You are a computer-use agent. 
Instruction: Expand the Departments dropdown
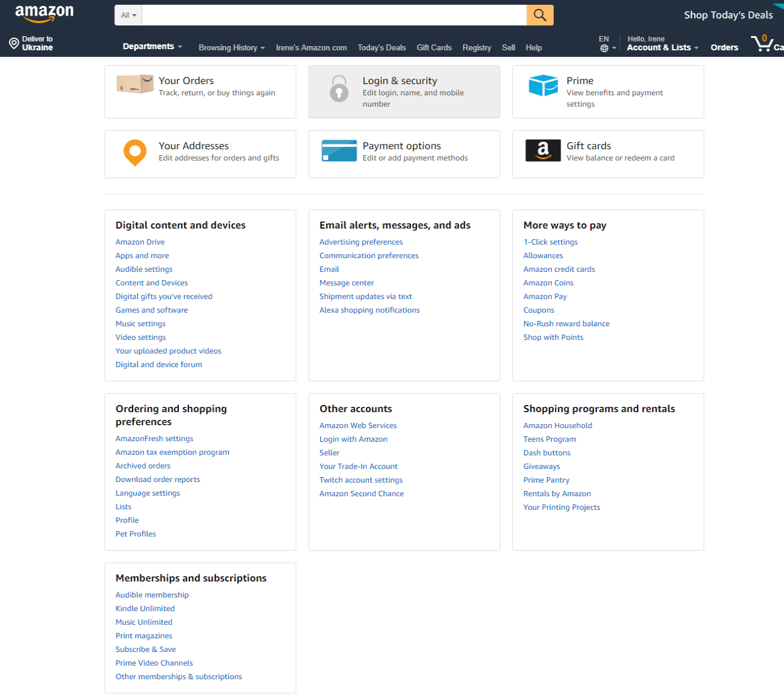(148, 46)
